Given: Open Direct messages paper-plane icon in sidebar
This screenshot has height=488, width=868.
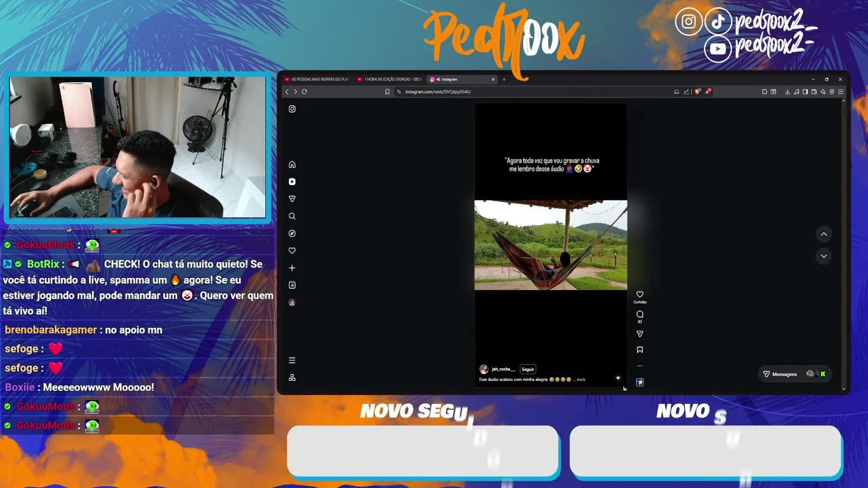Looking at the screenshot, I should (x=292, y=199).
